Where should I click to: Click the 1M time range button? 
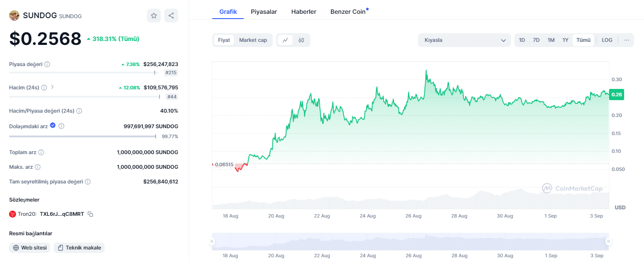pos(551,40)
